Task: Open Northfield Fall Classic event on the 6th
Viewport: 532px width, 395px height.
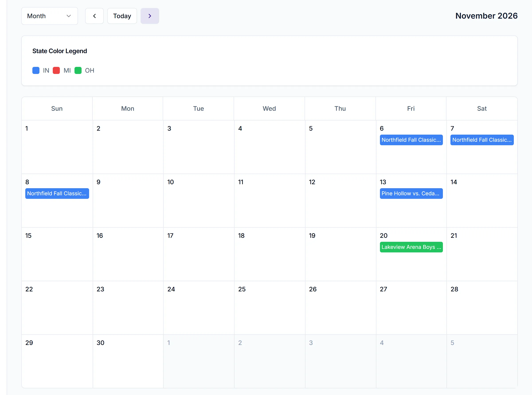Action: (x=411, y=140)
